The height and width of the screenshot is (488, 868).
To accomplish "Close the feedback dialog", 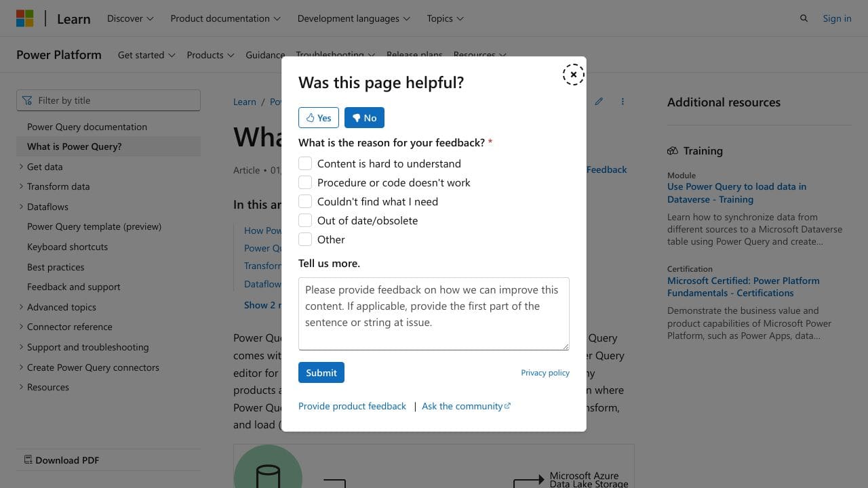I will (x=573, y=75).
